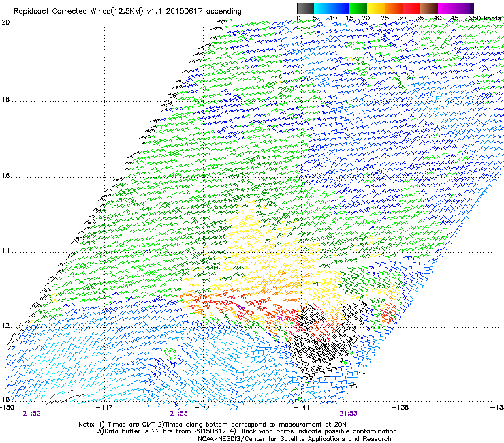This screenshot has width=504, height=443.
Task: Click the latitude label '14'
Action: (5, 251)
